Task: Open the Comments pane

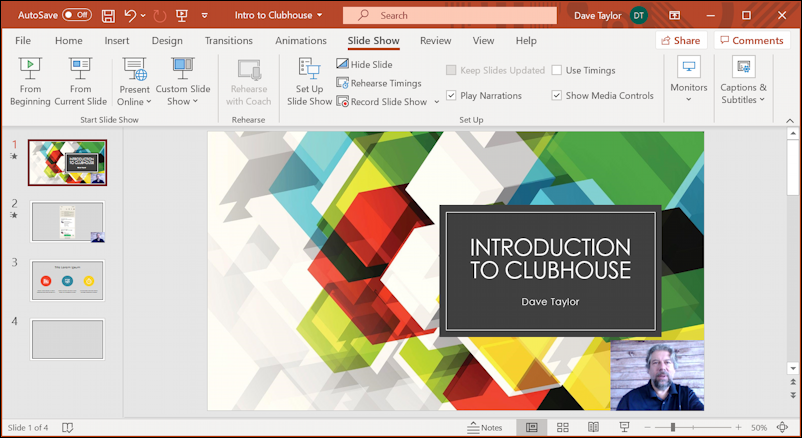Action: tap(751, 40)
